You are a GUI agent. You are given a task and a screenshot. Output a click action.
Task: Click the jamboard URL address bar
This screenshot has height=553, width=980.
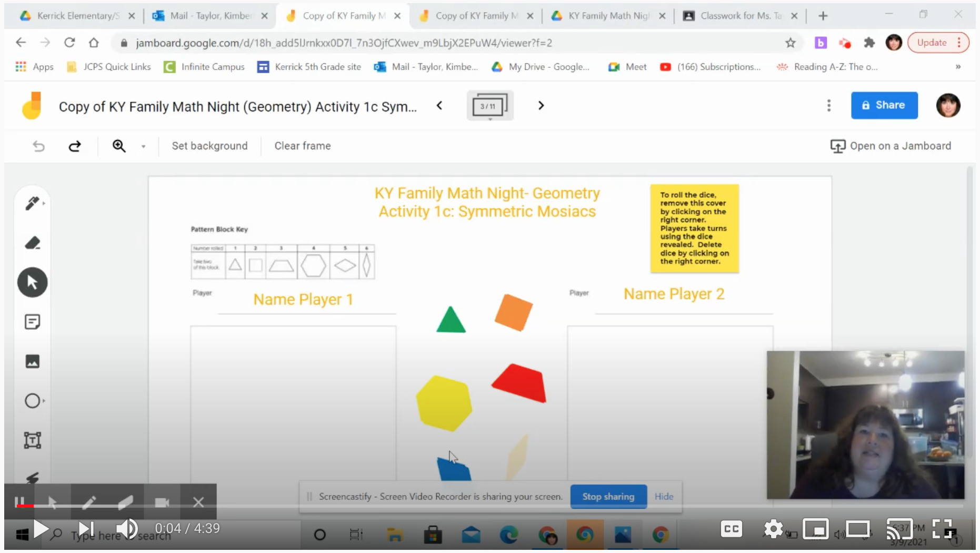pos(343,43)
